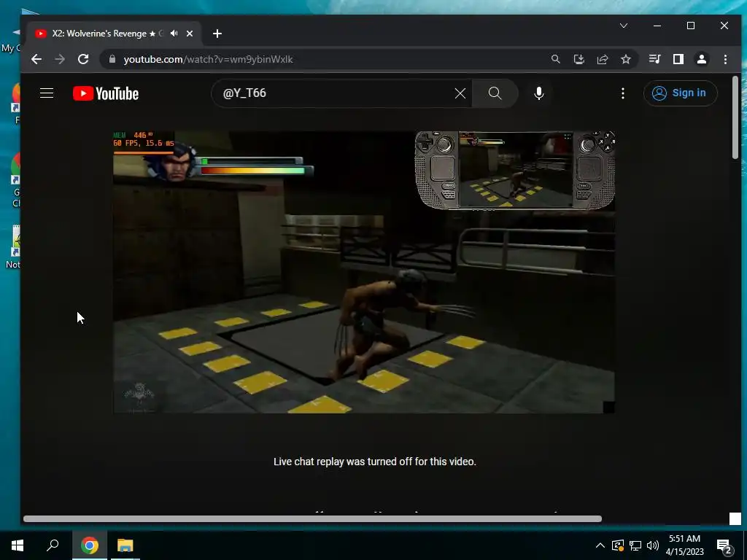The width and height of the screenshot is (747, 560).
Task: Click the video player to pause
Action: point(363,273)
